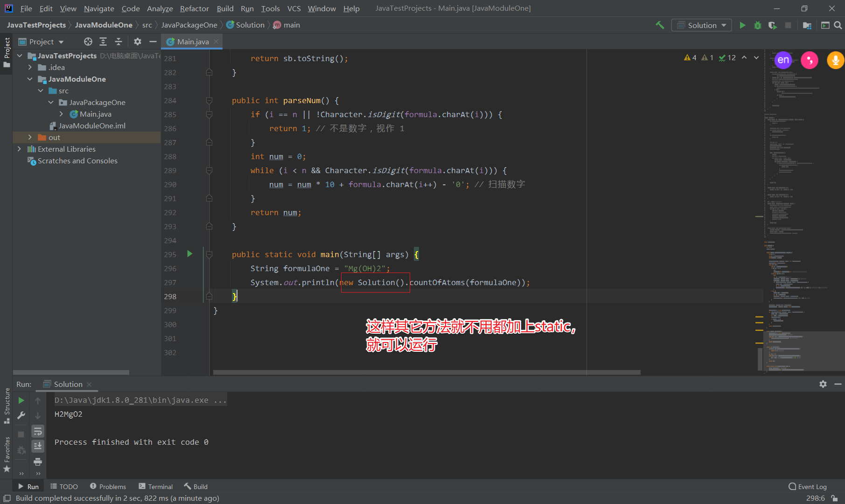Click the warnings count indicator

tap(691, 58)
